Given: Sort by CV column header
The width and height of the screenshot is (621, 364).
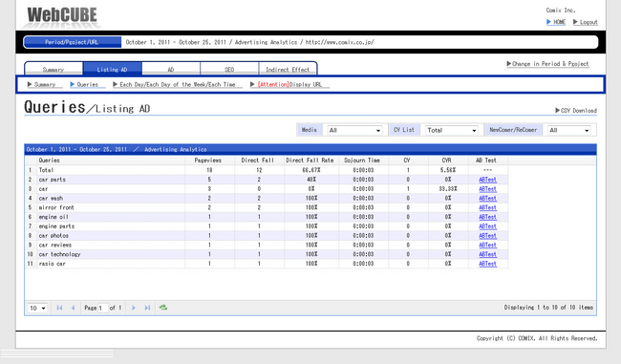Looking at the screenshot, I should [x=408, y=161].
